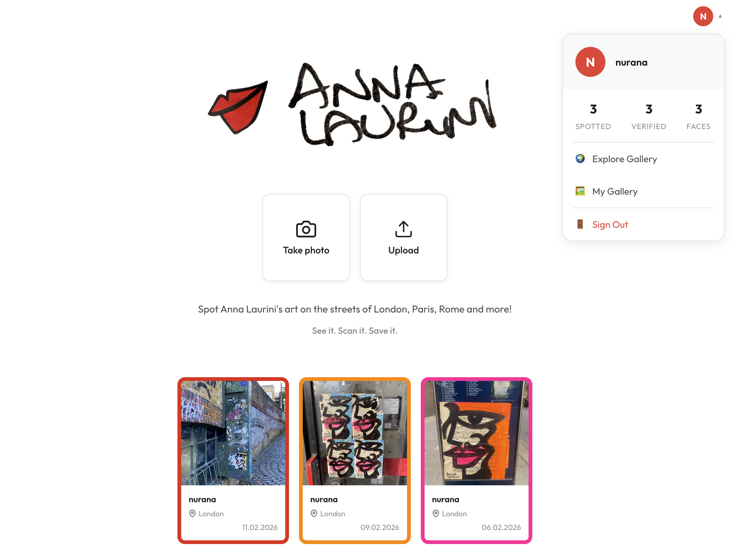
Task: Click the camera icon in Take photo
Action: pyautogui.click(x=306, y=229)
